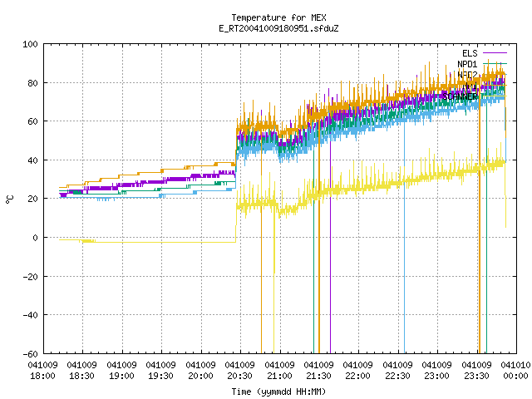Click the y-axis value -20

click(x=30, y=277)
